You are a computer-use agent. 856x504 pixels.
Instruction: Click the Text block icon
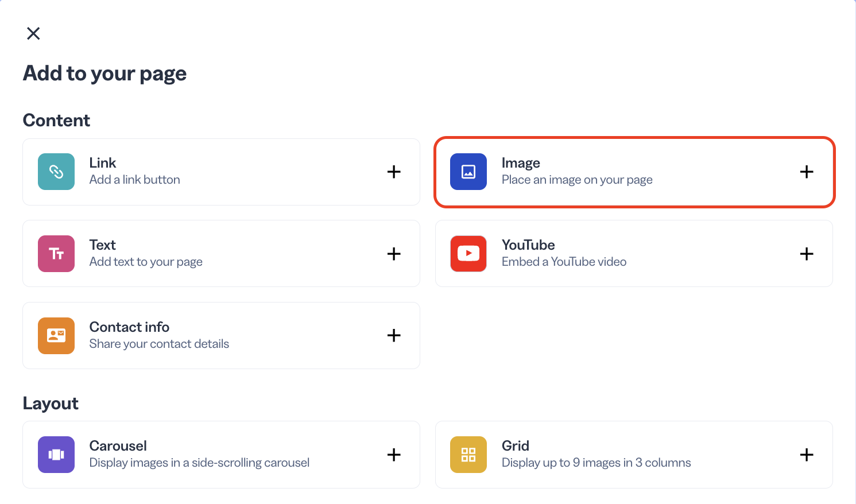[x=56, y=253]
